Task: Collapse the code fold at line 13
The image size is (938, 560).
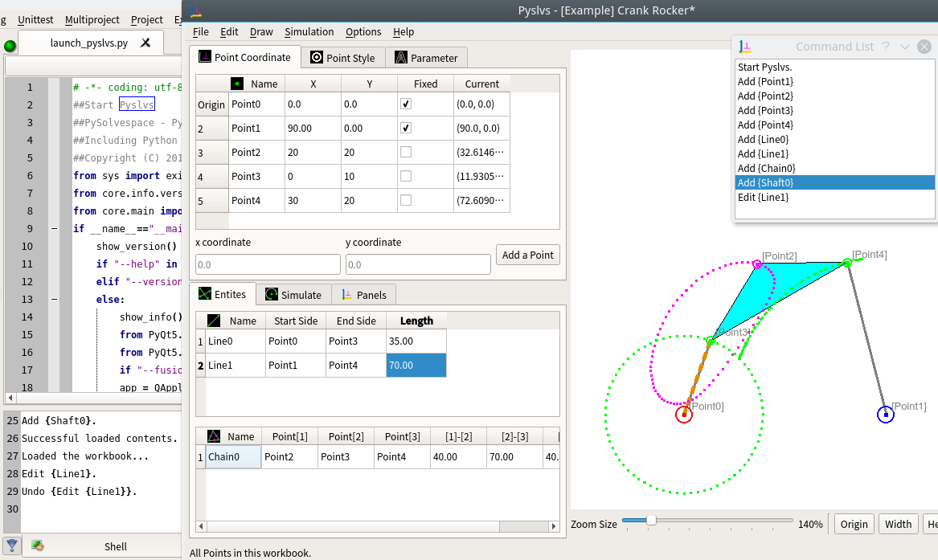Action: [55, 299]
